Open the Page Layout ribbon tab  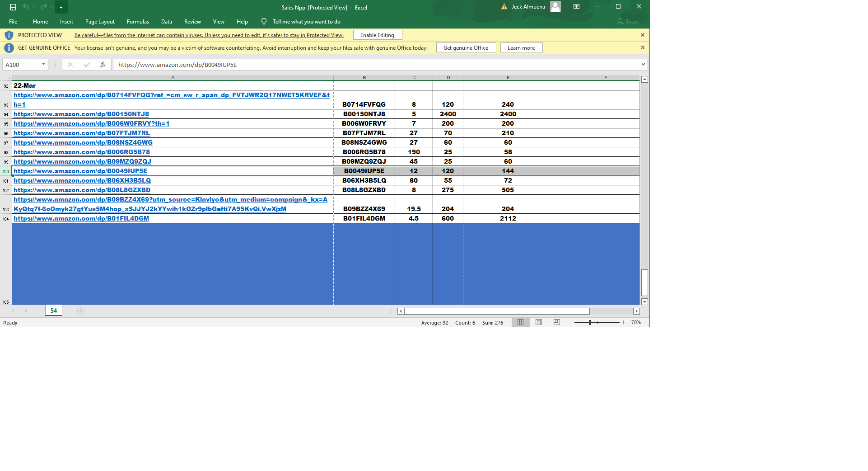(x=100, y=22)
